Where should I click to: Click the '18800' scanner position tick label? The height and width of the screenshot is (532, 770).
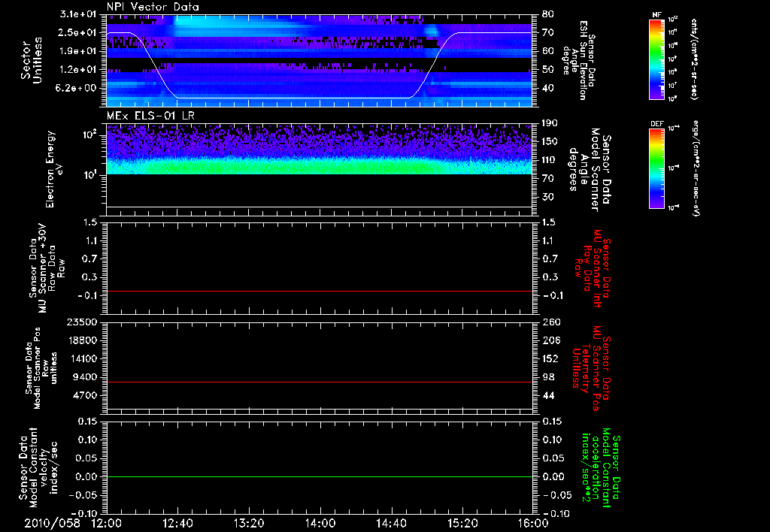pyautogui.click(x=83, y=340)
